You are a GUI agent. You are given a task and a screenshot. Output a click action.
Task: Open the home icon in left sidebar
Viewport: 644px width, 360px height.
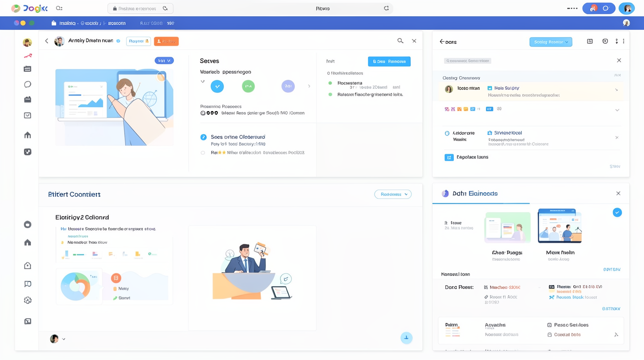pos(28,135)
